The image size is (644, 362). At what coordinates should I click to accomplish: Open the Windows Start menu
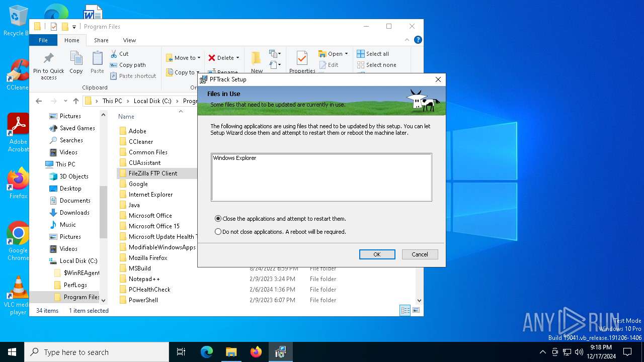point(12,352)
